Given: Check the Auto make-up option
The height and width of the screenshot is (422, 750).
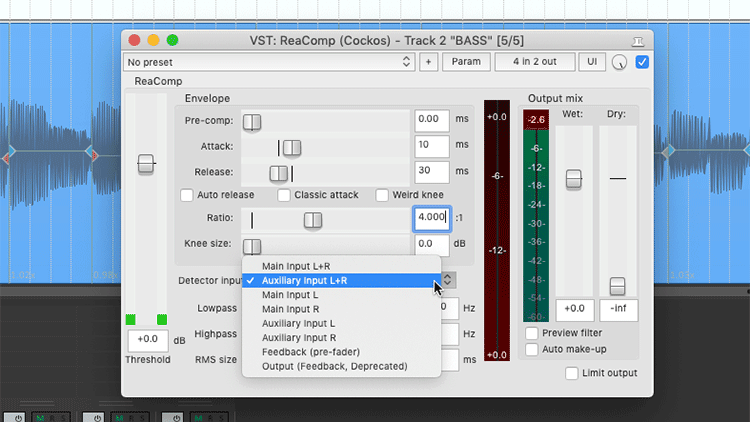Looking at the screenshot, I should pos(532,349).
